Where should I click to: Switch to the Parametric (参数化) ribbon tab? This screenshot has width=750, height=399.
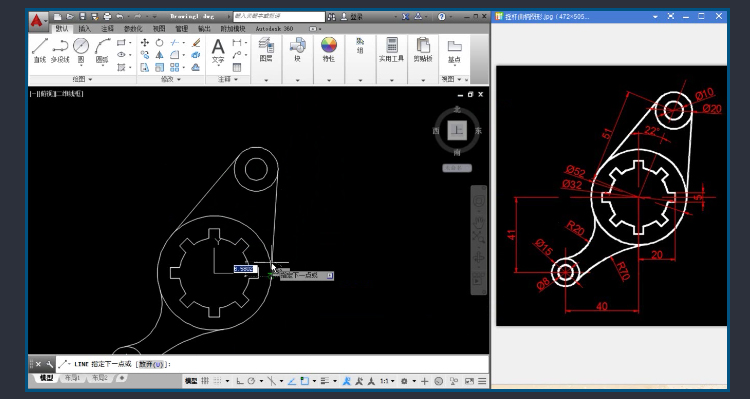point(133,29)
